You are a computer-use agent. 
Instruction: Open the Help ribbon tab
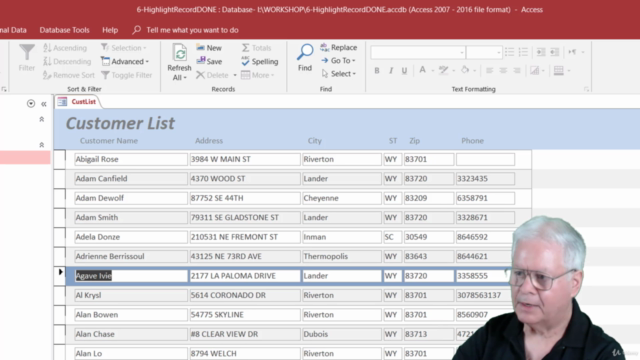(x=110, y=30)
